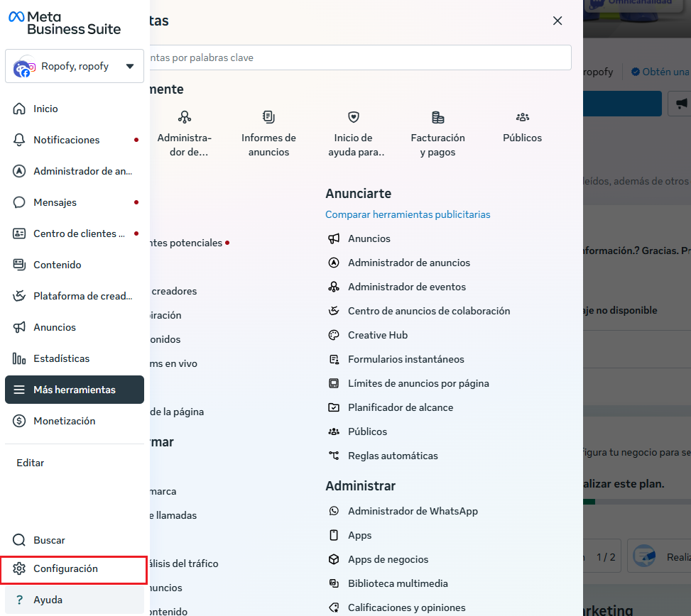
Task: Click 'creadores' entry in left column
Action: (x=174, y=292)
